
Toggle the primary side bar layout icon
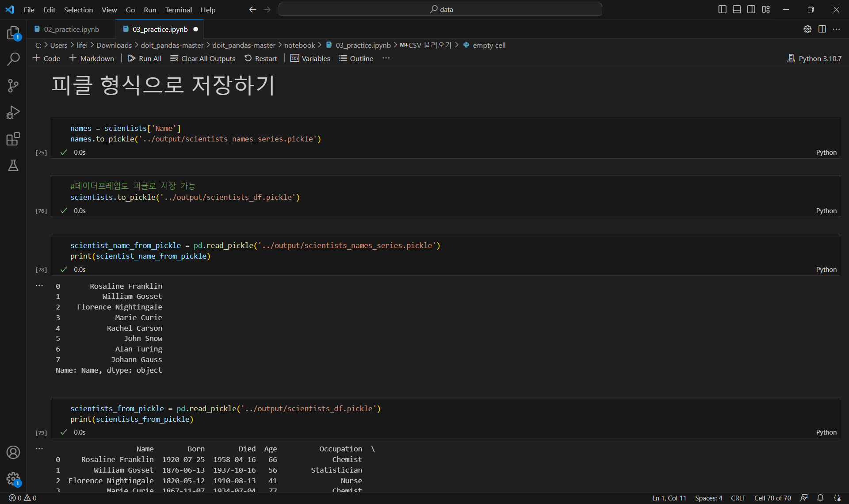pyautogui.click(x=722, y=9)
